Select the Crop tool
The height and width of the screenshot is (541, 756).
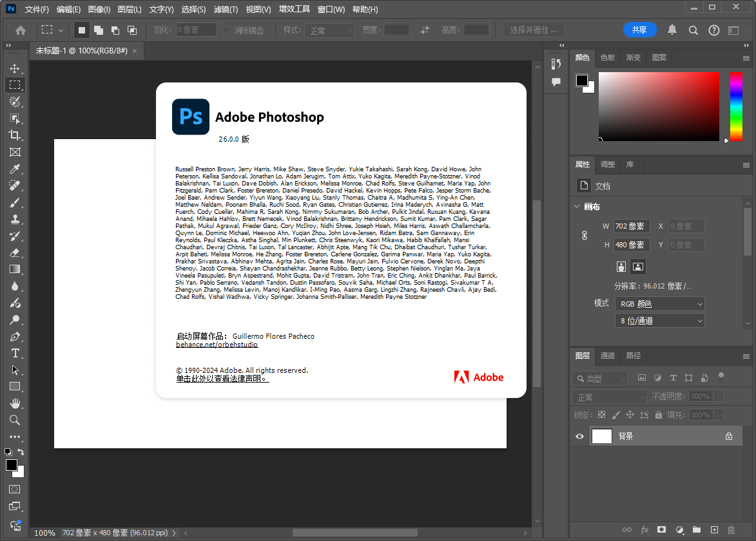pos(14,135)
